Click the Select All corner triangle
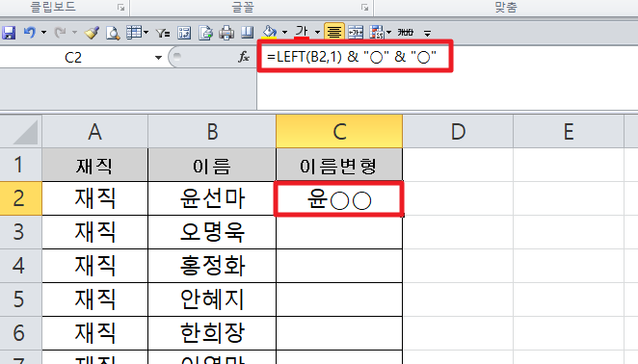This screenshot has width=638, height=364. pyautogui.click(x=21, y=131)
